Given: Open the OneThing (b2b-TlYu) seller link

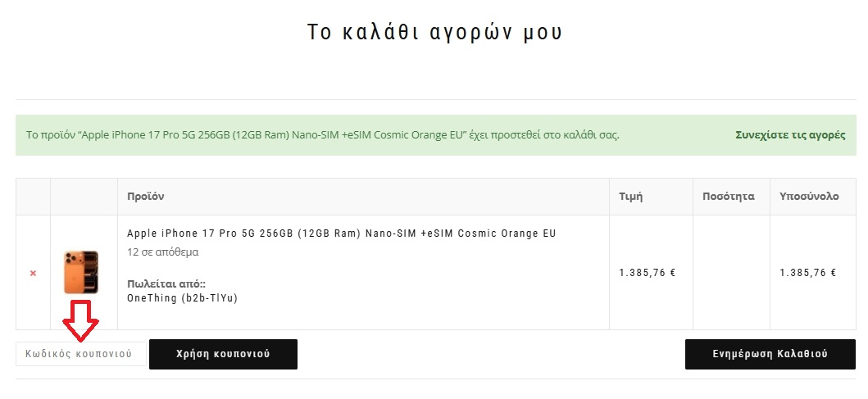Looking at the screenshot, I should 182,298.
